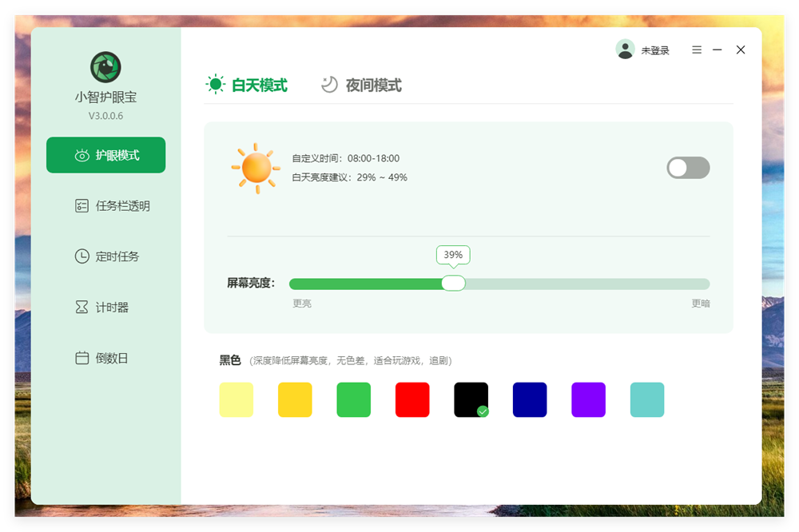Image resolution: width=799 pixels, height=532 pixels.
Task: Go to 定时任务 page
Action: (x=107, y=256)
